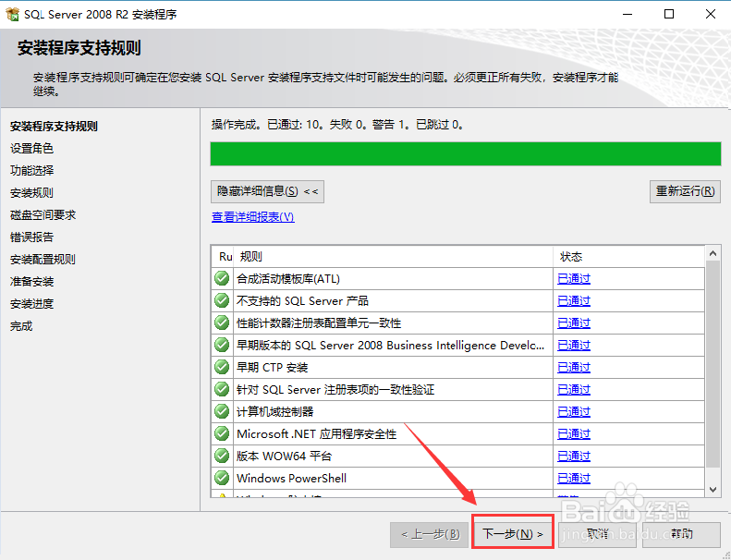Open 已通过 link for 不支持的 SQL Server 产品

[x=574, y=300]
